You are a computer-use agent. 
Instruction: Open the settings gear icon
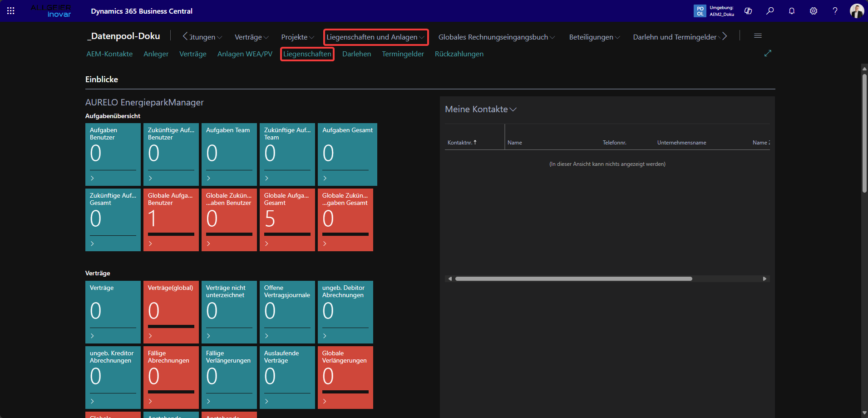(814, 11)
